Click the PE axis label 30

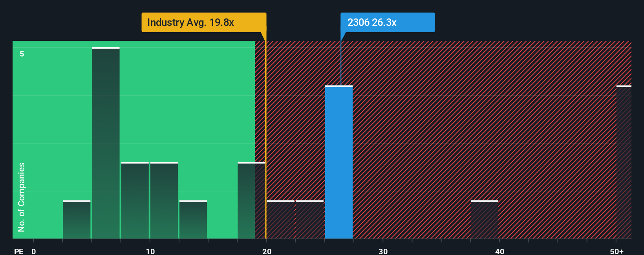pyautogui.click(x=383, y=251)
